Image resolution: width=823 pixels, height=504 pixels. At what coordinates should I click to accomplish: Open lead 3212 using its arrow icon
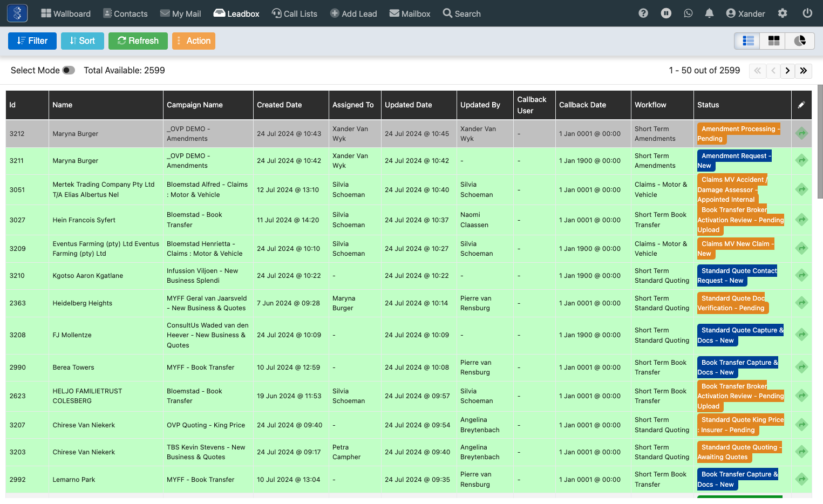tap(802, 133)
